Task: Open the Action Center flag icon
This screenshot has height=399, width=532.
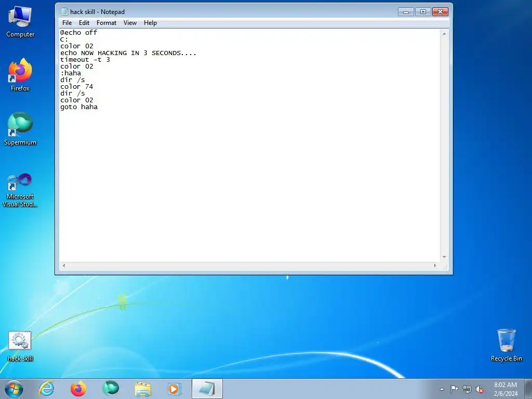Action: point(454,389)
